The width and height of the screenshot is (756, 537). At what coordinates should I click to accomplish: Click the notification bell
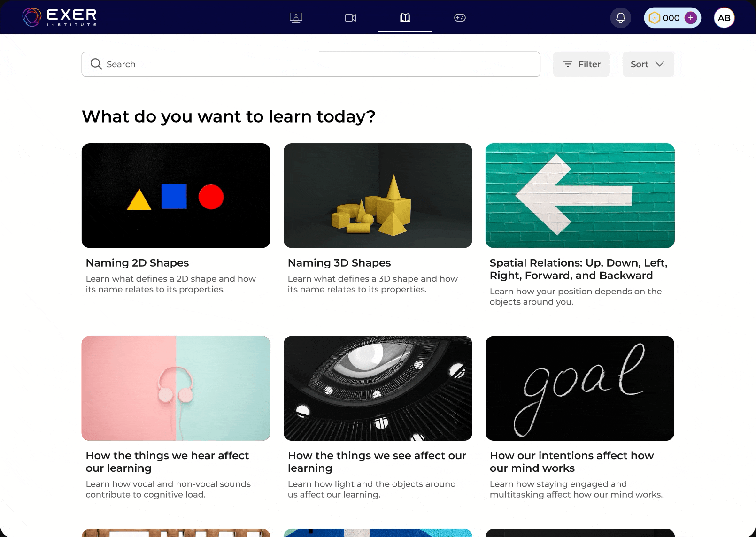click(620, 18)
